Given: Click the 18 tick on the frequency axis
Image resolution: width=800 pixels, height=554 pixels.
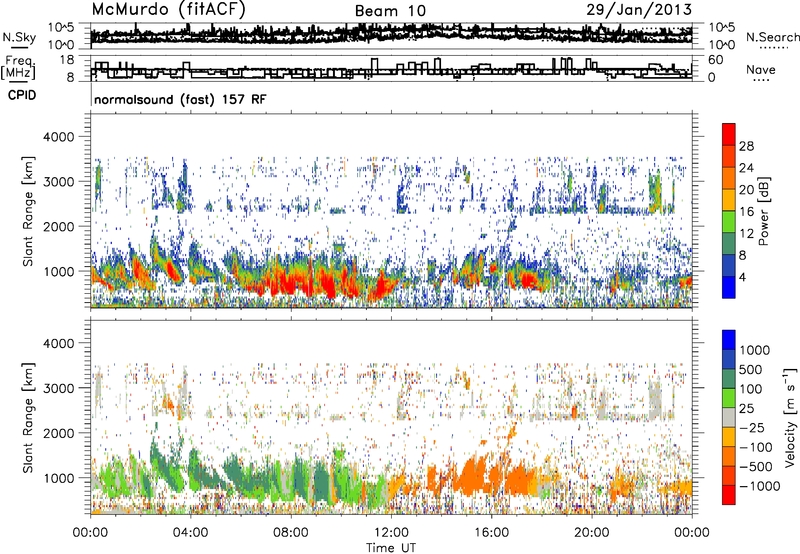Looking at the screenshot, I should (x=67, y=60).
